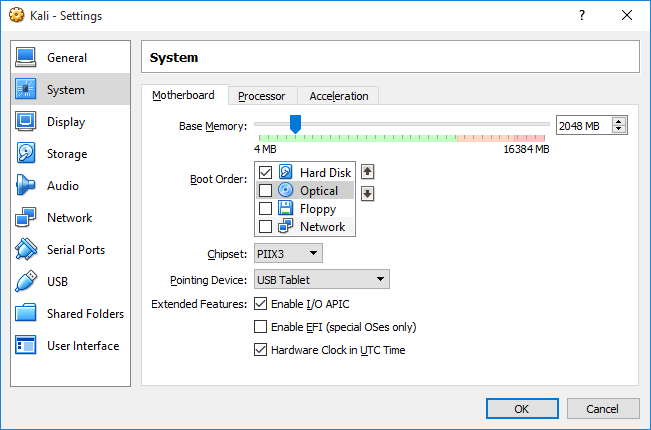This screenshot has height=430, width=651.
Task: Open the General settings icon
Action: [x=26, y=57]
